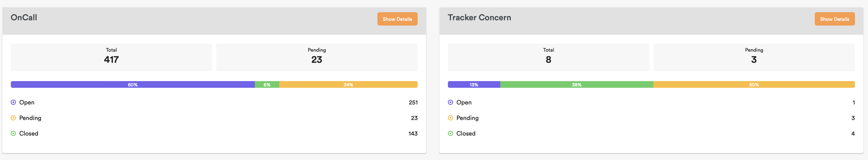
Task: Select orange Pending icon in Tracker Concern
Action: (450, 118)
